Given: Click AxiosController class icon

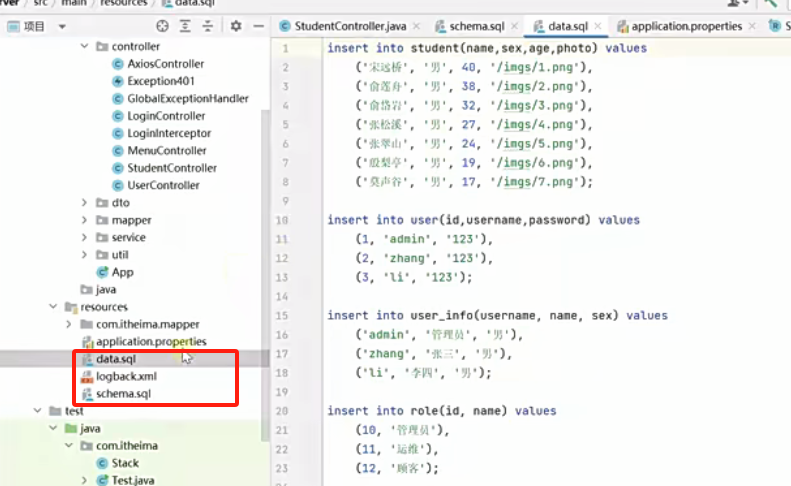Looking at the screenshot, I should coord(118,64).
